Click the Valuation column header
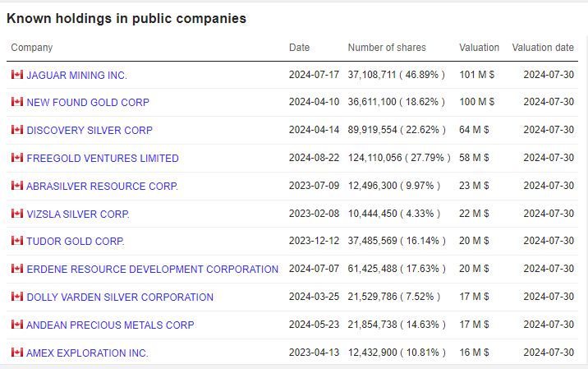This screenshot has height=369, width=588. point(480,48)
